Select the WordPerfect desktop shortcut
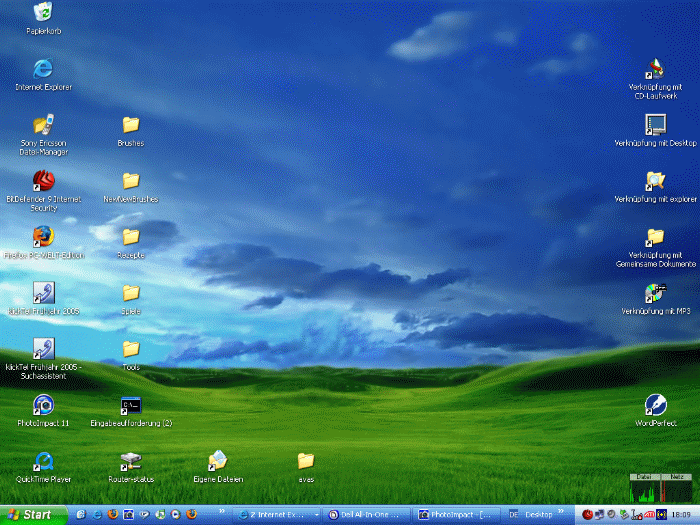Image resolution: width=700 pixels, height=525 pixels. [655, 405]
